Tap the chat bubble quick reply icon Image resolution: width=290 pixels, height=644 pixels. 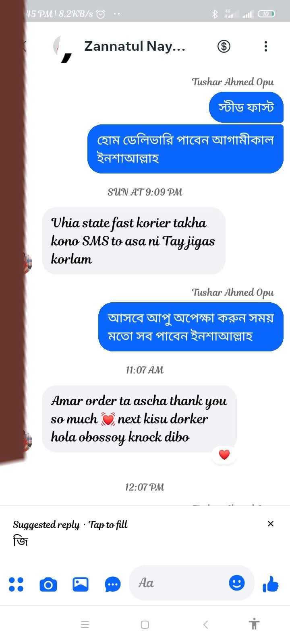[113, 584]
